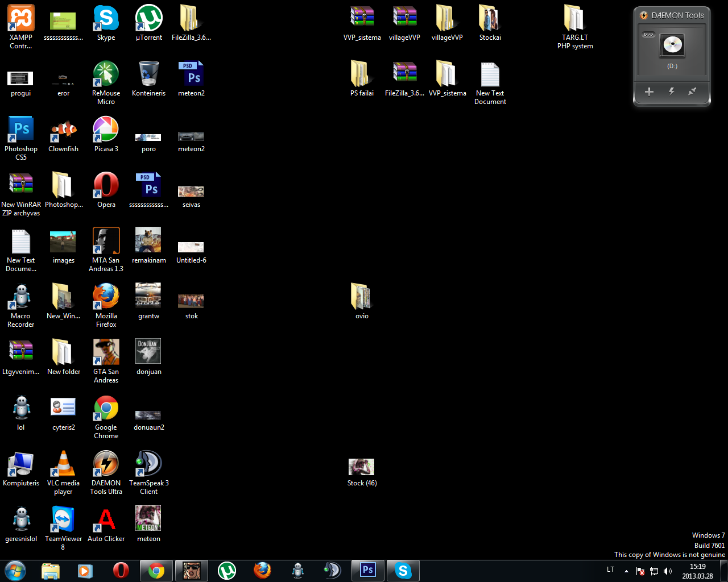Open Windows Media Player from the taskbar
The image size is (728, 582).
(x=85, y=571)
